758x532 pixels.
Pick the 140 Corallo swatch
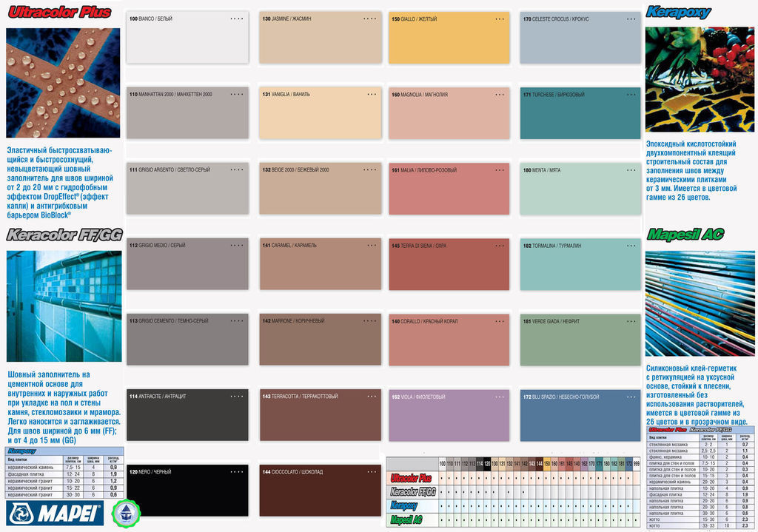point(449,340)
